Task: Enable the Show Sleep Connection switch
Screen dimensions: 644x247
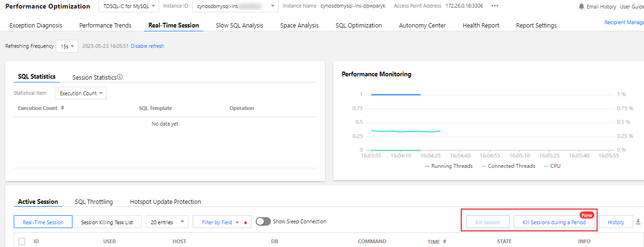Action: coord(263,221)
